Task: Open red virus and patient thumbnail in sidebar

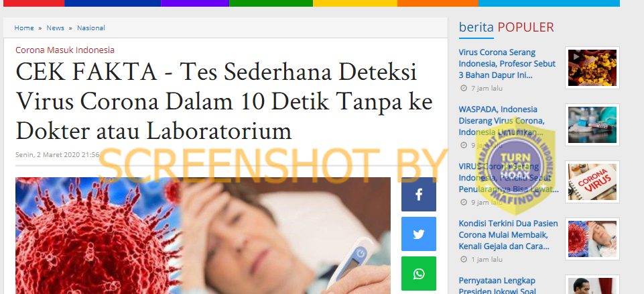Action: click(x=592, y=239)
